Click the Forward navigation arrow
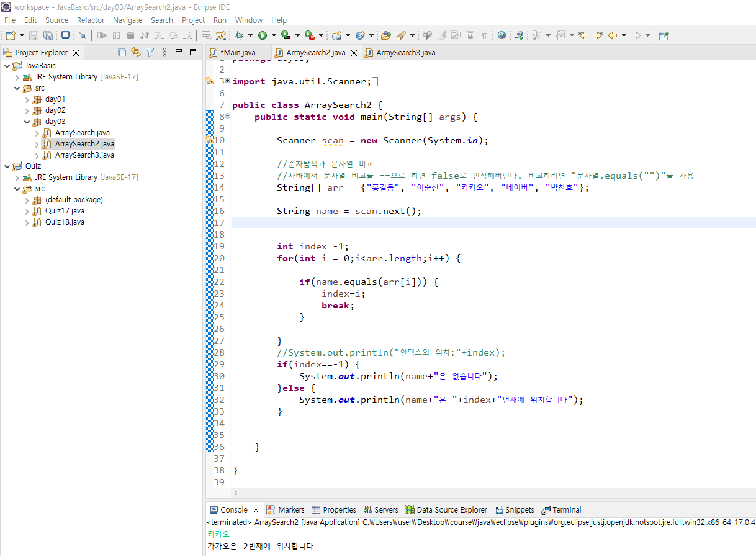756x556 pixels. [636, 35]
